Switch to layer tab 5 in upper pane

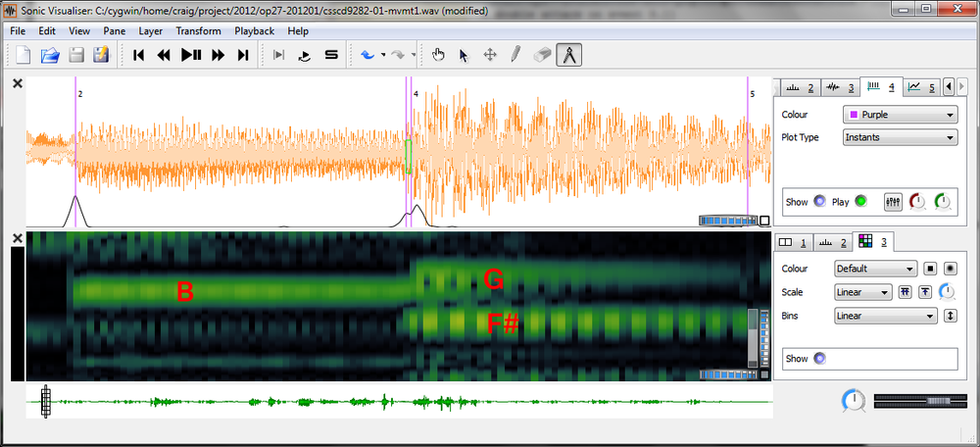click(x=921, y=87)
